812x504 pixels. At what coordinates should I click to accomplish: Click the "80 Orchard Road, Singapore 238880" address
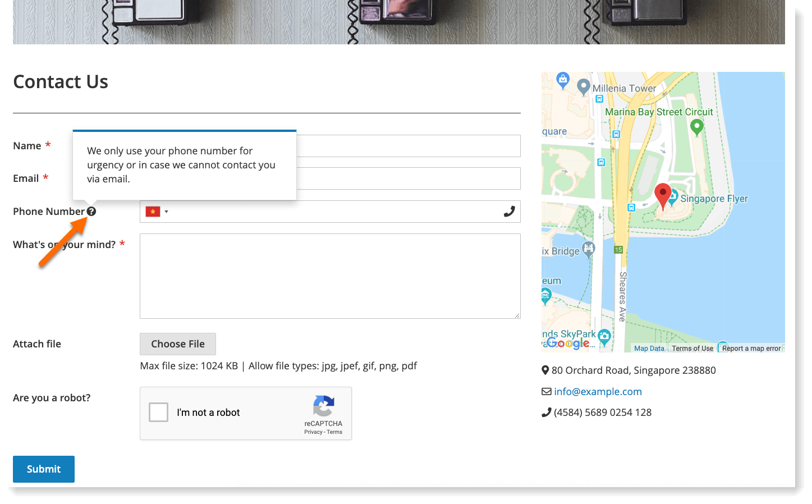tap(634, 370)
